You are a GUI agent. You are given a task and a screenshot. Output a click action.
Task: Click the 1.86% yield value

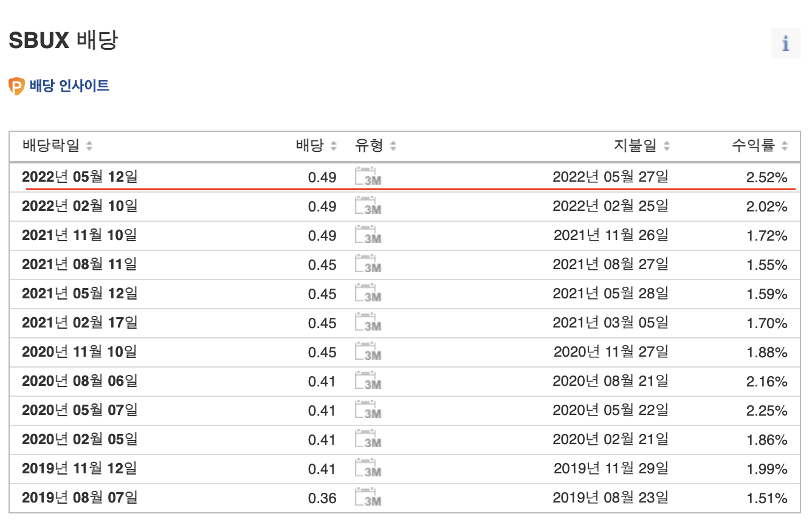tap(767, 440)
